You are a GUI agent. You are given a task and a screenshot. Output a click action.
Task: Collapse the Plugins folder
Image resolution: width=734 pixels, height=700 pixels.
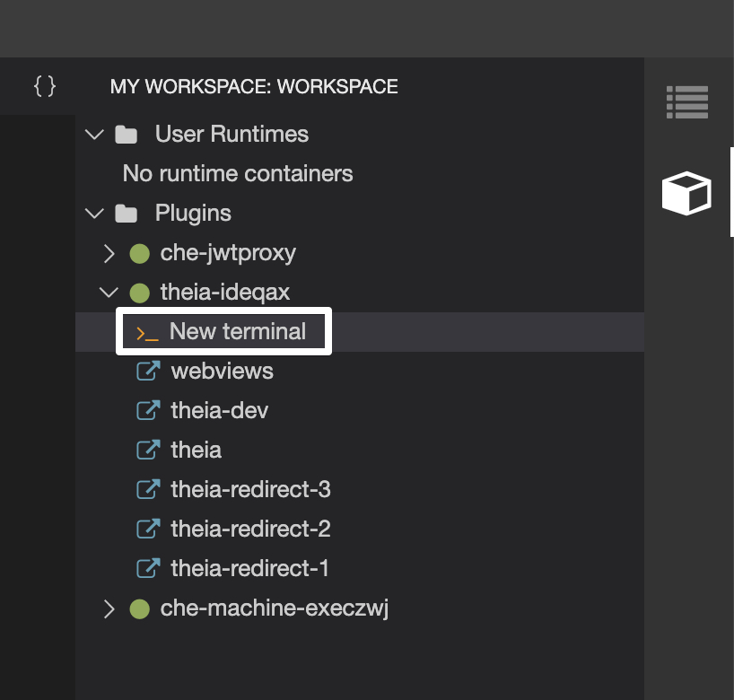point(94,213)
